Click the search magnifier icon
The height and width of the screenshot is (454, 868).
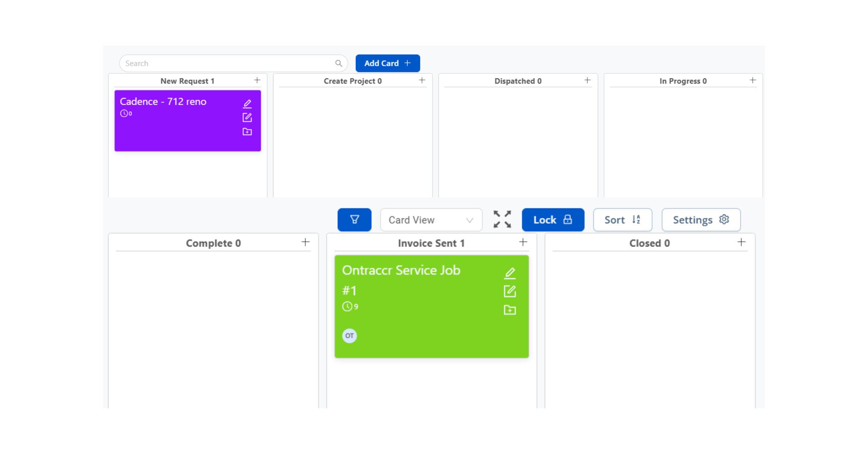[339, 63]
